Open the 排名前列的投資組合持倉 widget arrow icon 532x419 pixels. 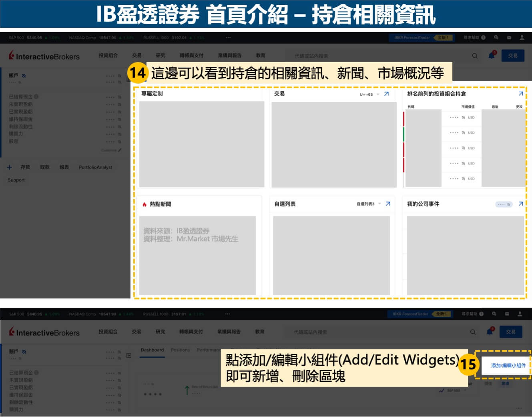pos(520,94)
